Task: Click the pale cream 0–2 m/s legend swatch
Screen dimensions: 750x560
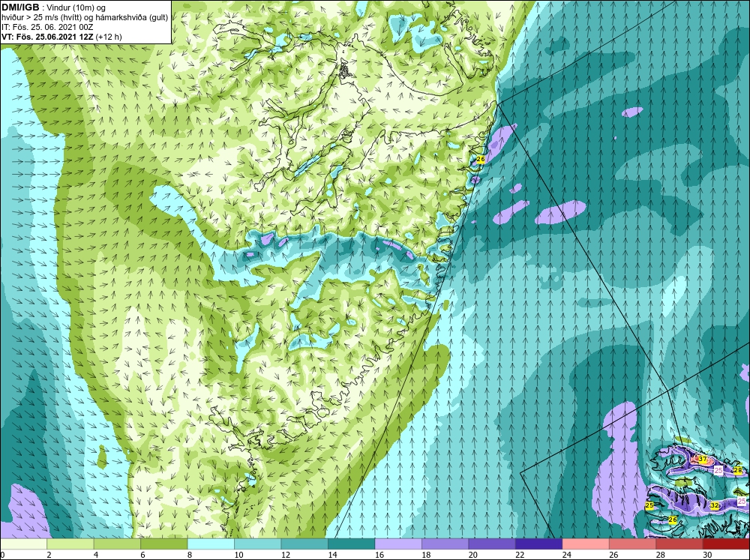Action: point(23,544)
